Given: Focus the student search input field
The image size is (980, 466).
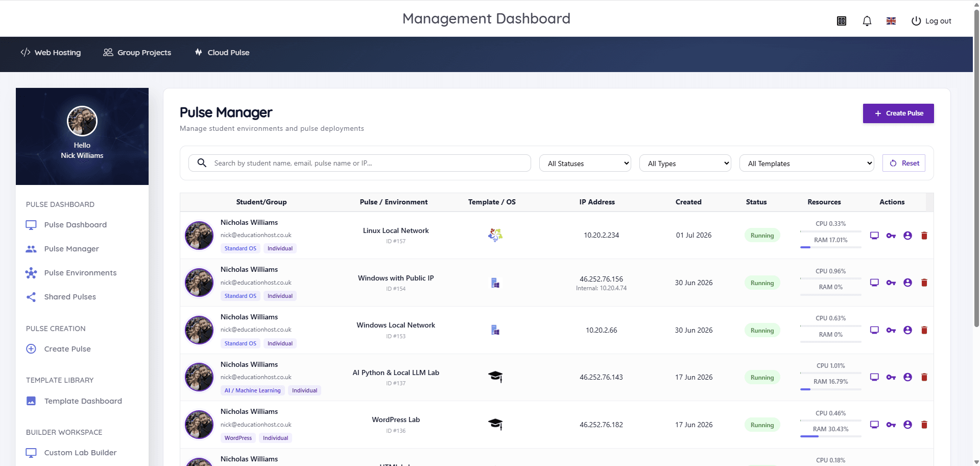Looking at the screenshot, I should click(360, 163).
